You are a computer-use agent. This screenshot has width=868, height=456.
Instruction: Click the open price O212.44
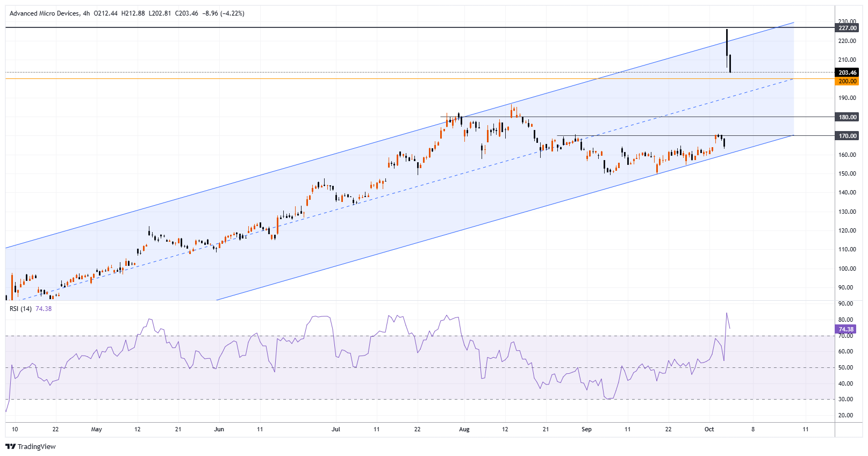pos(106,13)
